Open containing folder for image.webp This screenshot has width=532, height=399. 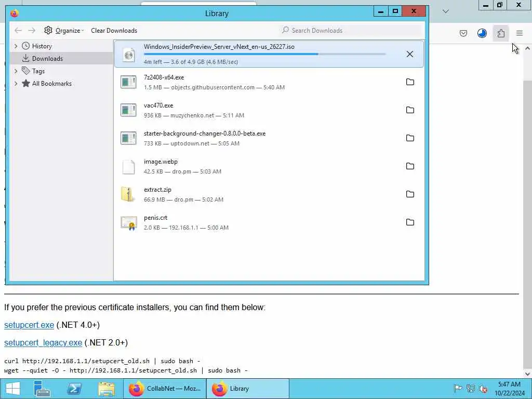410,166
